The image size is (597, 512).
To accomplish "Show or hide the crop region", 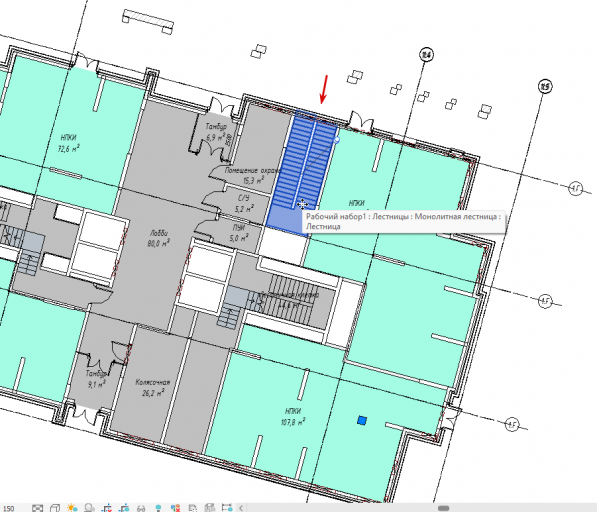I will click(124, 508).
